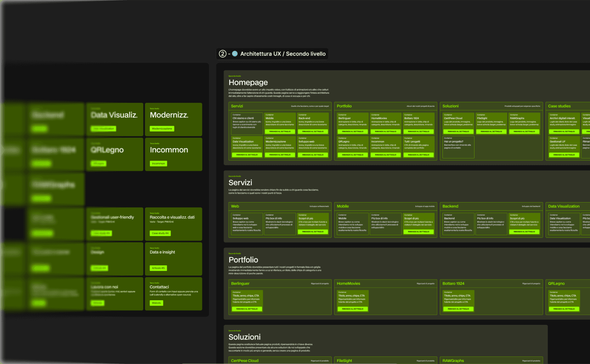Select the 'Modernizz.' card title

pyautogui.click(x=169, y=115)
